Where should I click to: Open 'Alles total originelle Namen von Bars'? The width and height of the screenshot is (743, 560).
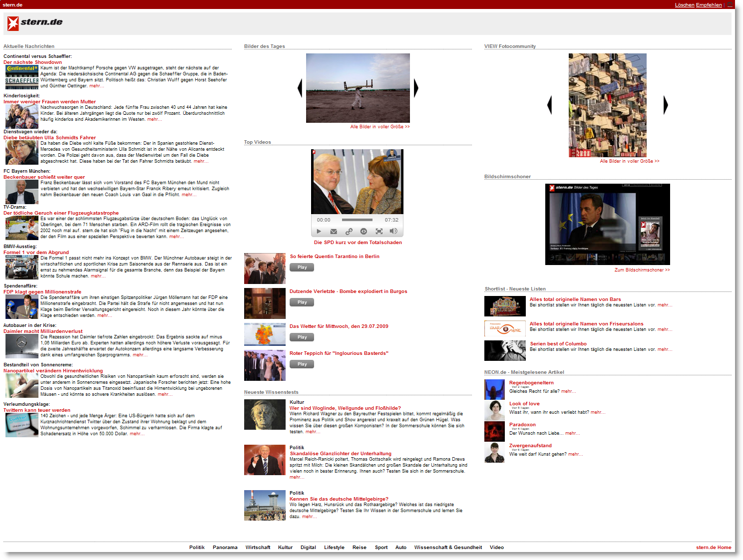(575, 299)
